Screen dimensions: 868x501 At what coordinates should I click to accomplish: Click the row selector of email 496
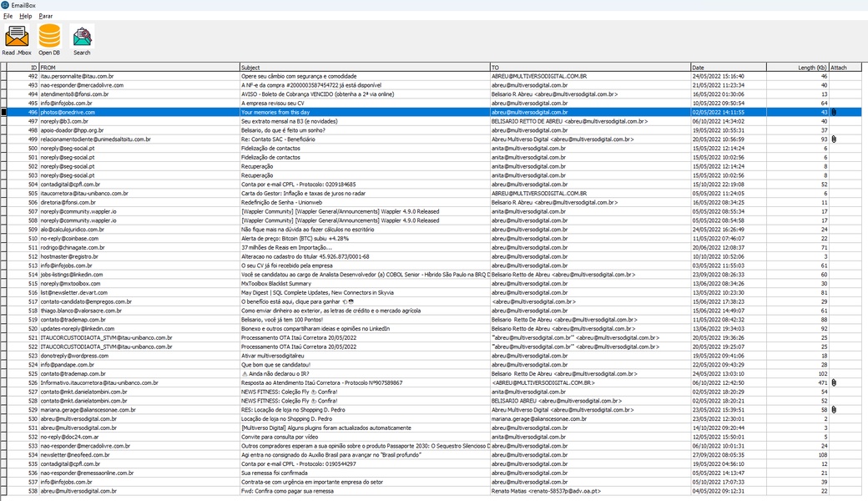[3, 113]
